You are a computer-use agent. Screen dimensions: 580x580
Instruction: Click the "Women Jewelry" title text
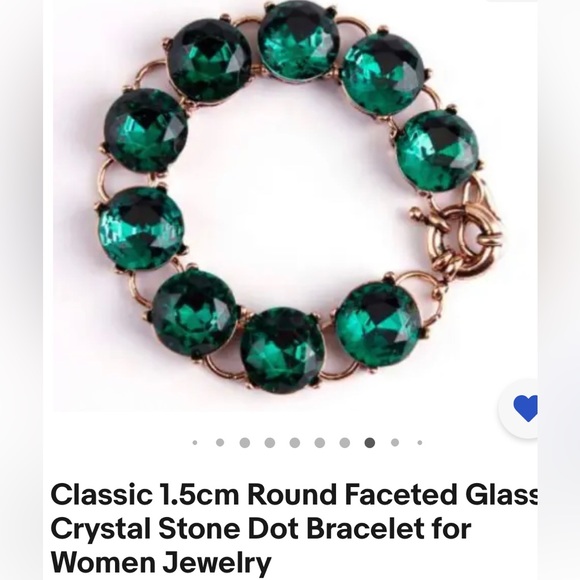pyautogui.click(x=161, y=563)
